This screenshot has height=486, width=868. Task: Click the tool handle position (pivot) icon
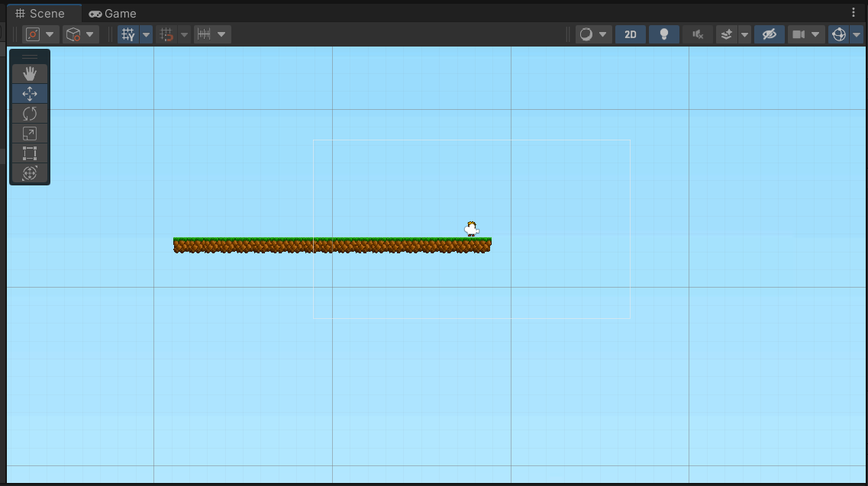click(33, 34)
